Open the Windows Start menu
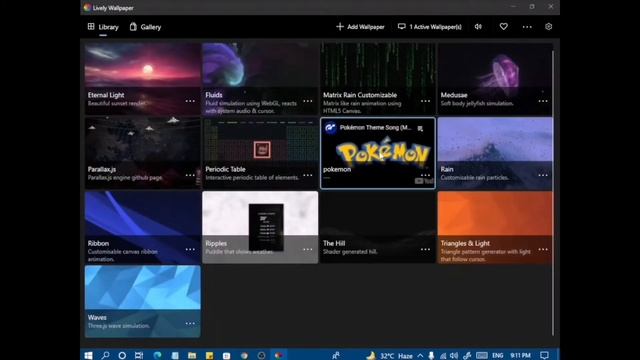640x360 pixels. point(88,356)
